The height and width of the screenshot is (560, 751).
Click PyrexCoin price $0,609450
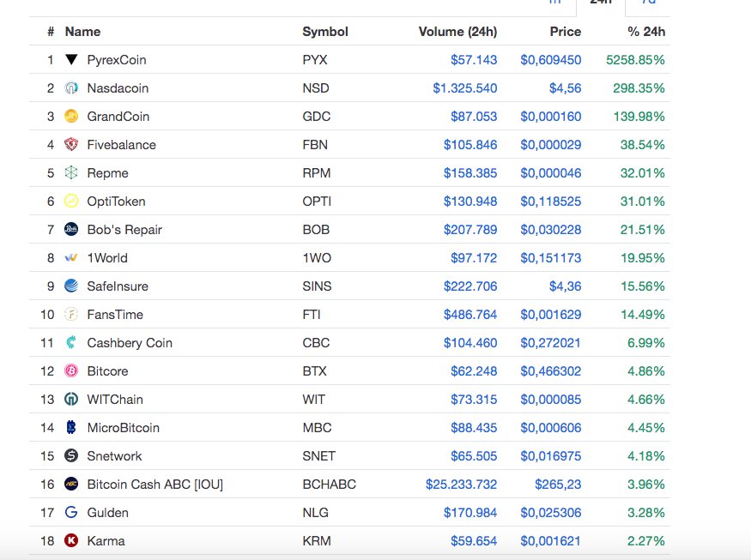(x=551, y=60)
